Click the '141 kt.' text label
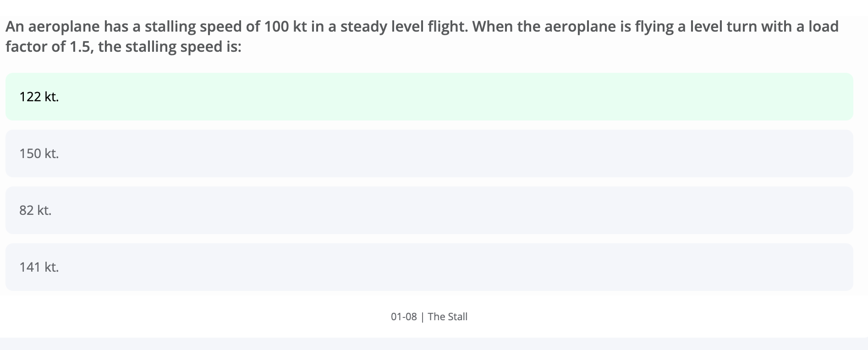Viewport: 868px width, 350px height. pos(39,267)
